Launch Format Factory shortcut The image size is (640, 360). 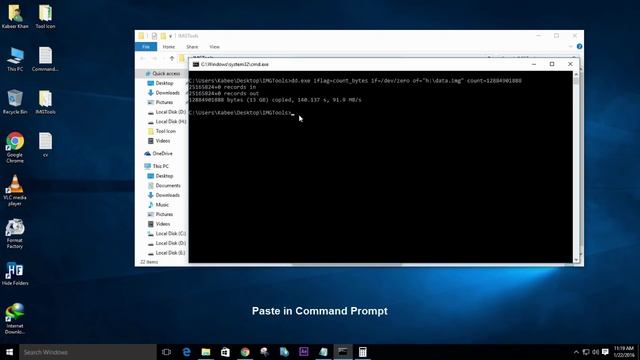[15, 233]
